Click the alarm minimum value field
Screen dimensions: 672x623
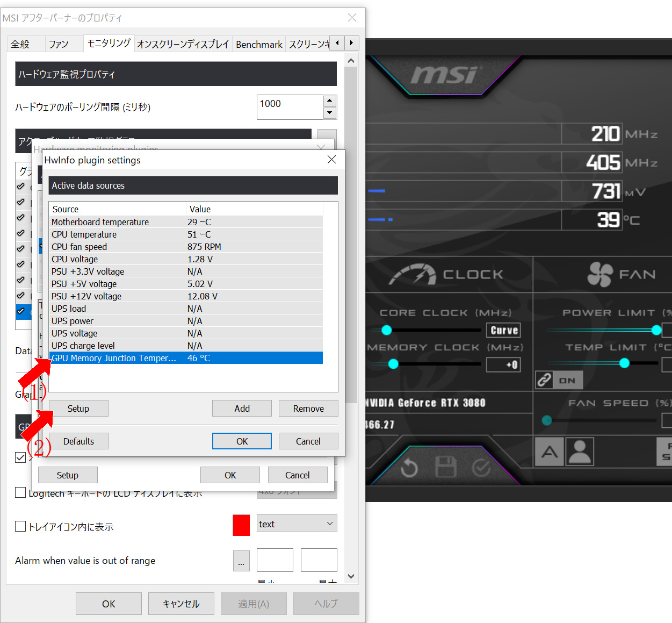click(x=275, y=560)
